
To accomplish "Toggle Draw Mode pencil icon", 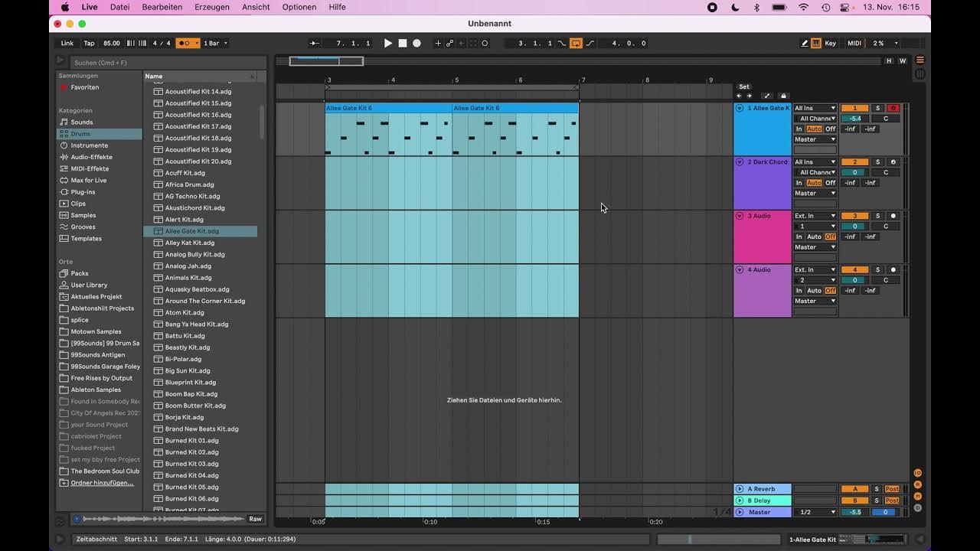I will [x=805, y=44].
